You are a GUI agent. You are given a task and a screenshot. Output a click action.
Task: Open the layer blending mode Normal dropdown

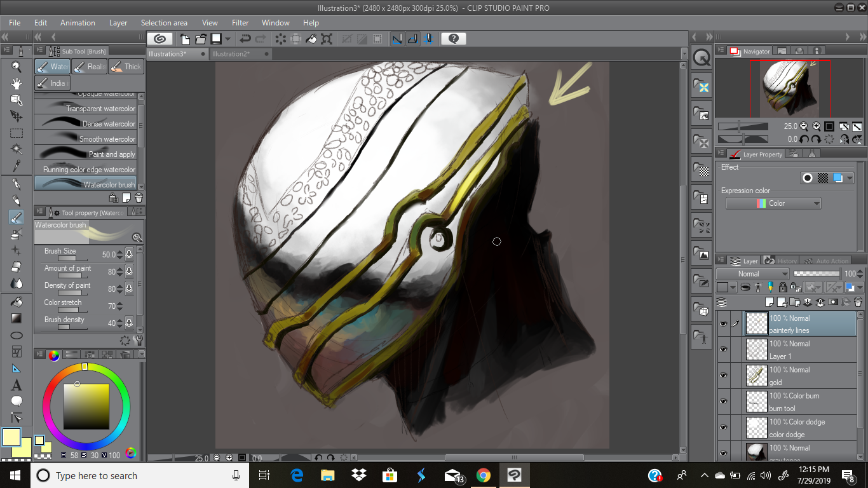pyautogui.click(x=752, y=274)
